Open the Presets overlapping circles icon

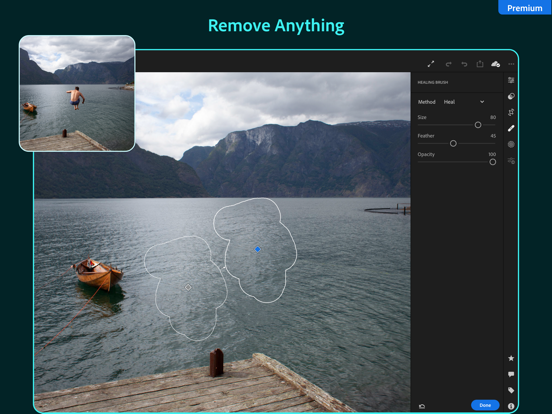point(511,96)
